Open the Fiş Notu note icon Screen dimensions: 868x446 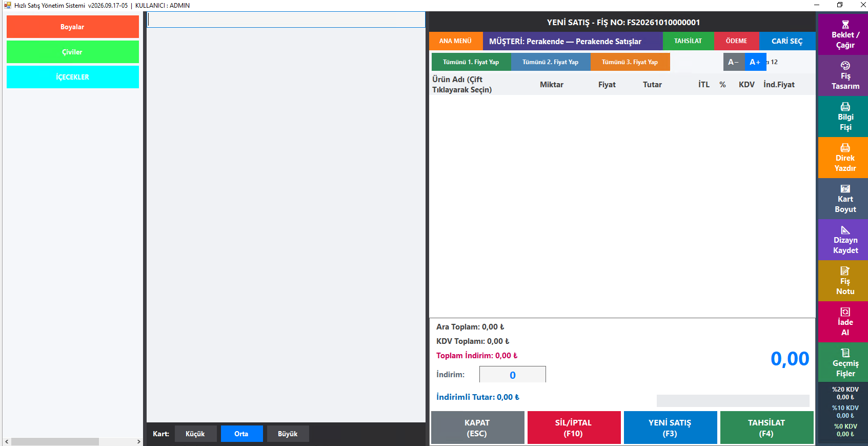pyautogui.click(x=845, y=271)
